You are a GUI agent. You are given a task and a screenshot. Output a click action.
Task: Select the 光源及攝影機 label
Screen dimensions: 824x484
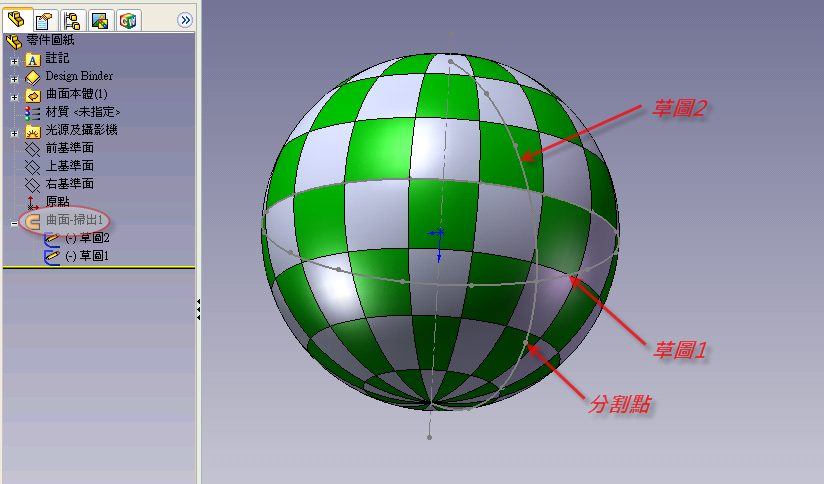pyautogui.click(x=81, y=130)
